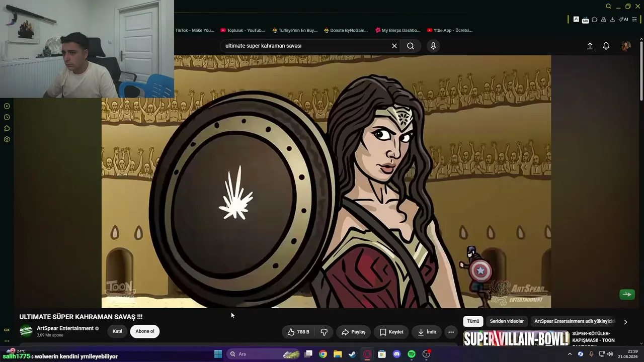Open the browser downloads icon

click(x=612, y=20)
